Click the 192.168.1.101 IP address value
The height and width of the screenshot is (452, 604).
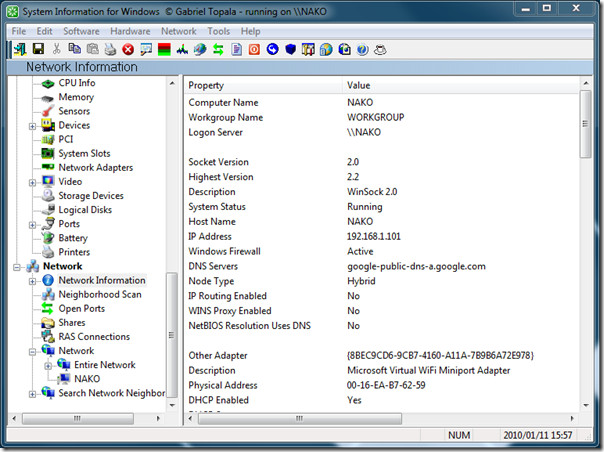[374, 236]
